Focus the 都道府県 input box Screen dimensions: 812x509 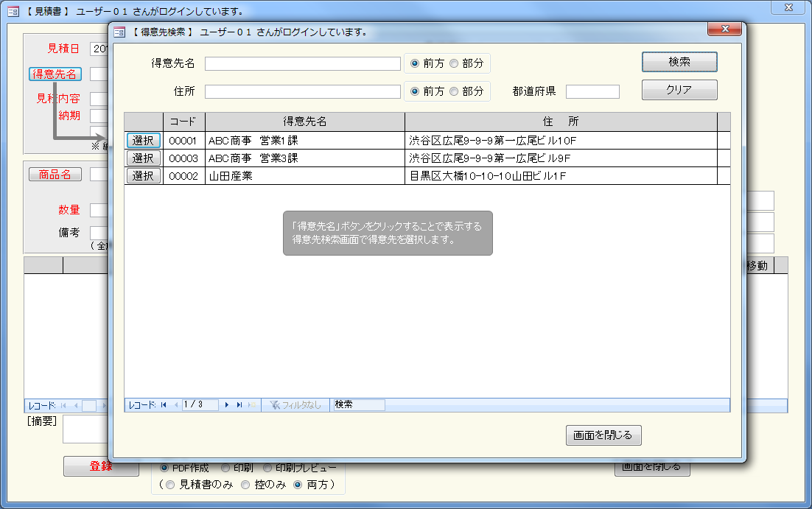[592, 91]
